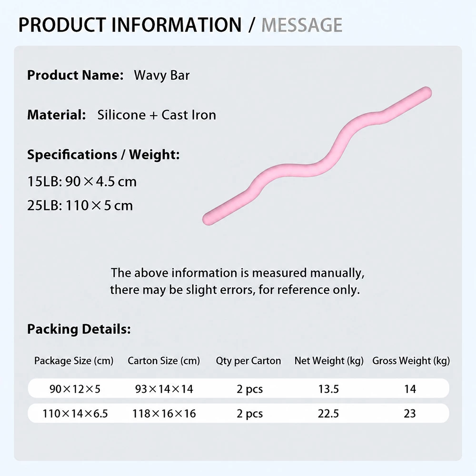Click the manual measurement disclaimer text
476x476 pixels.
tap(237, 281)
